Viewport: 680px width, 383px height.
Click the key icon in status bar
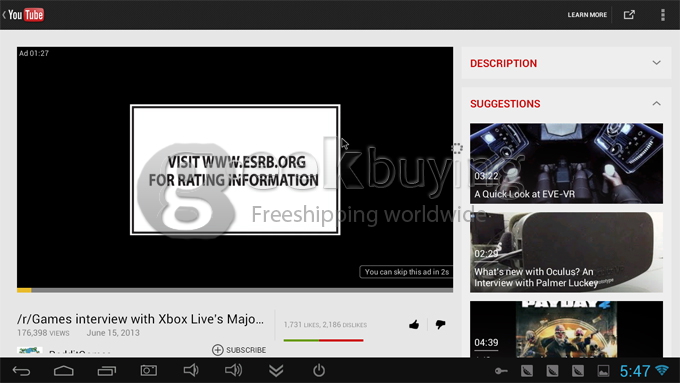pyautogui.click(x=501, y=371)
